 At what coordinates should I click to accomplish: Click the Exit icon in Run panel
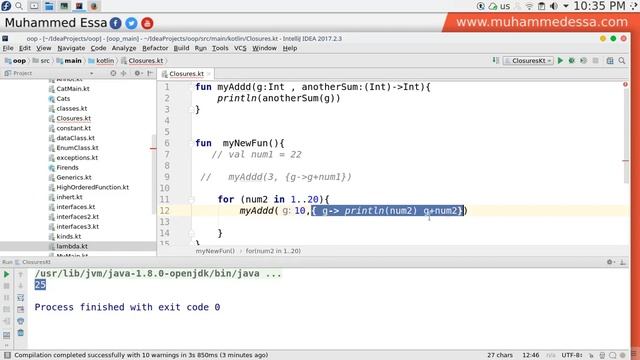pyautogui.click(x=7, y=321)
